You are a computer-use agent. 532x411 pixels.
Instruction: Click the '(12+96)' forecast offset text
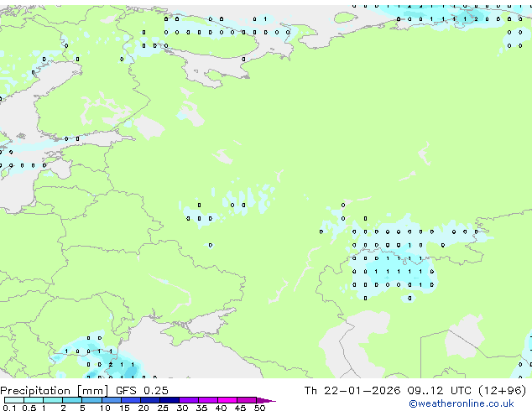click(503, 391)
